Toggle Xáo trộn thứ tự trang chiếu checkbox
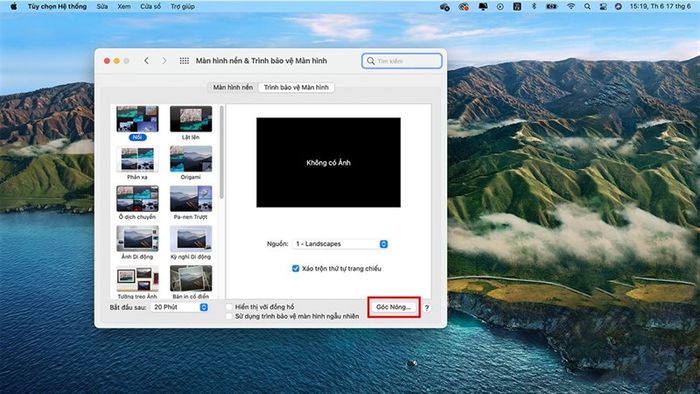Viewport: 700px width, 394px height. (296, 269)
